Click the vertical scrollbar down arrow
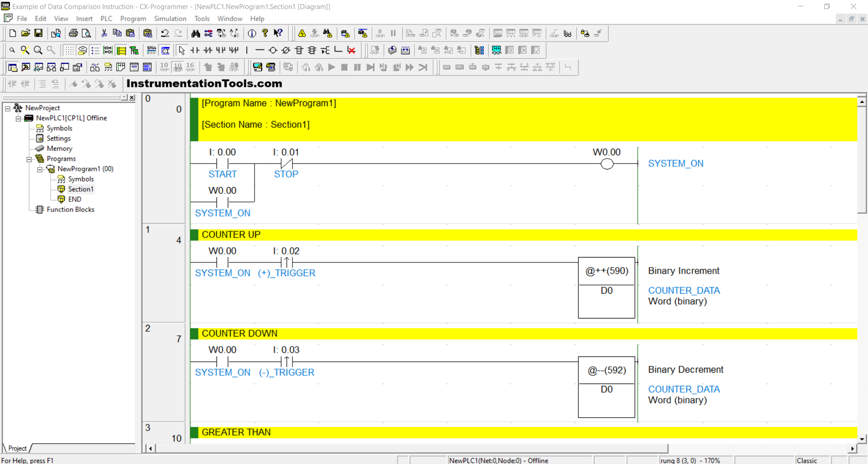Viewport: 868px width, 464px height. point(862,439)
